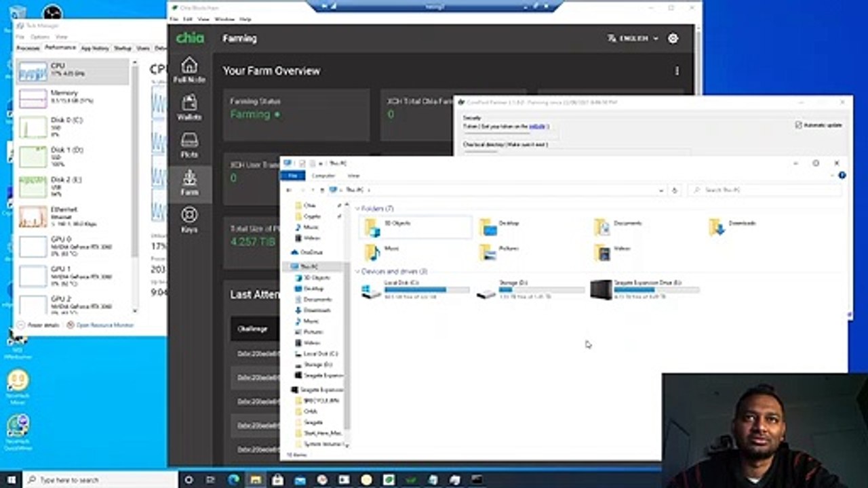Viewport: 868px width, 488px height.
Task: Select Ethernet in Task Manager
Action: click(73, 216)
